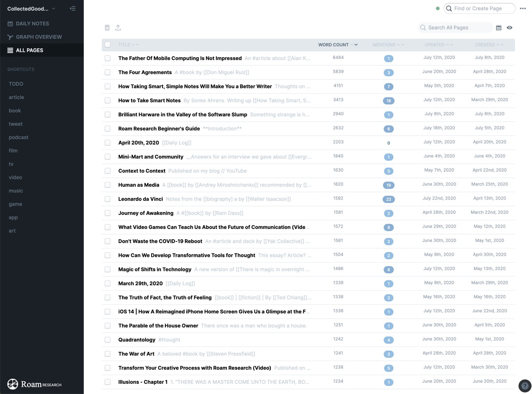This screenshot has height=394, width=532.
Task: Open the book shortcut
Action: (x=15, y=110)
